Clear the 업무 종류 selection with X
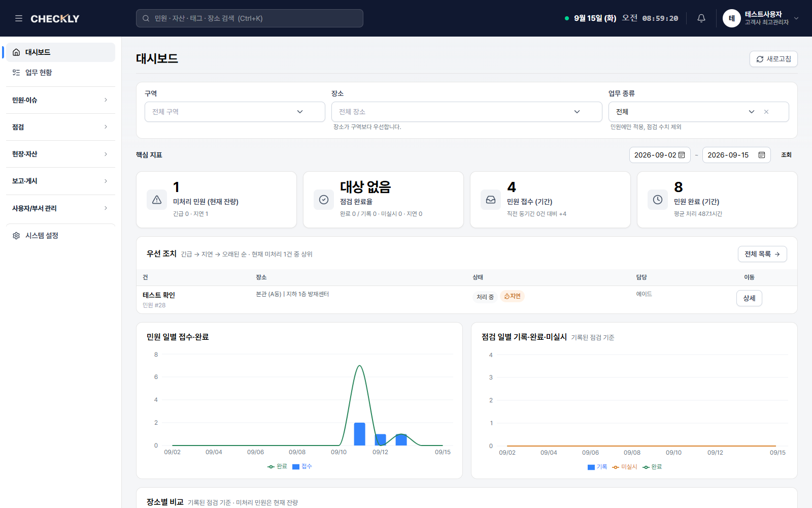 pyautogui.click(x=766, y=112)
